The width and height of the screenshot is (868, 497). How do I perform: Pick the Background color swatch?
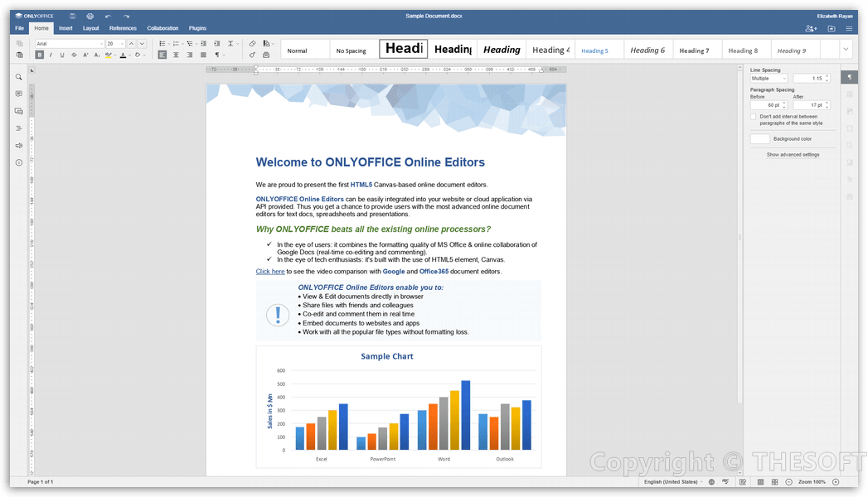click(x=760, y=138)
